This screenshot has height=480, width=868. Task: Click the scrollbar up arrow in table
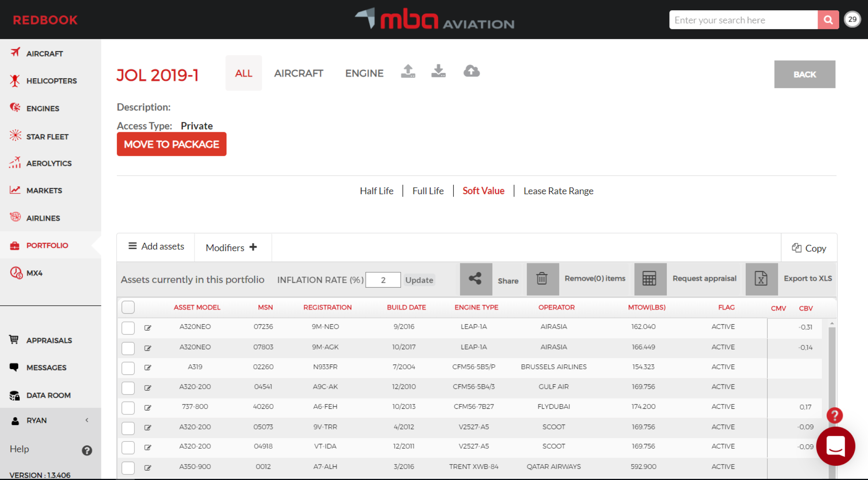[832, 323]
